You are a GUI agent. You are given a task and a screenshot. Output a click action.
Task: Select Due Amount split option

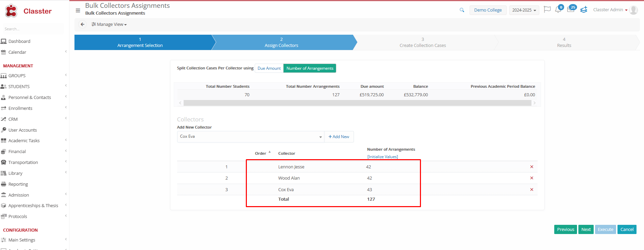pyautogui.click(x=269, y=68)
